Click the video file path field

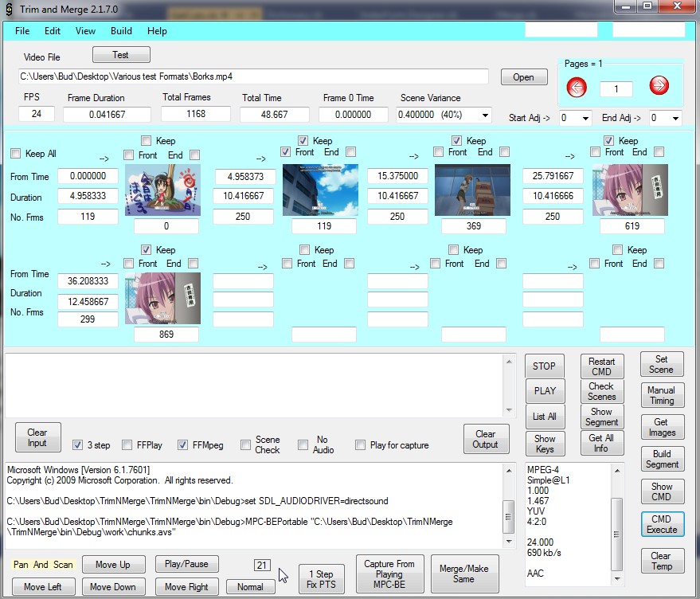253,76
